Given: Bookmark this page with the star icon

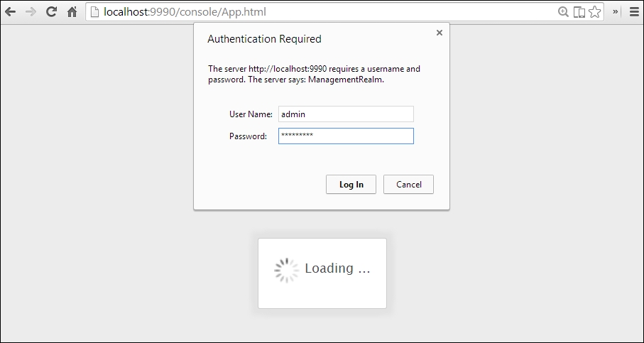Looking at the screenshot, I should coord(595,12).
